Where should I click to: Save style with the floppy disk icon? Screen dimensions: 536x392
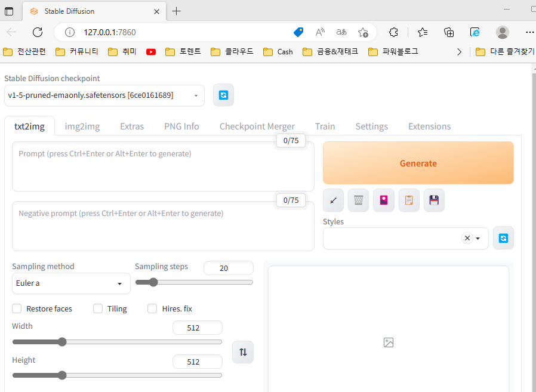tap(434, 200)
